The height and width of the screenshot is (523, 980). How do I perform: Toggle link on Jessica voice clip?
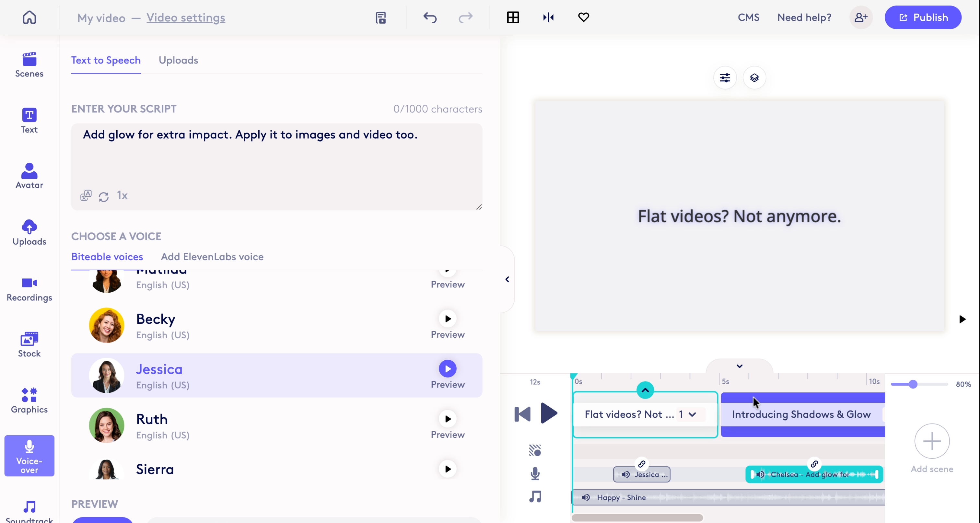pos(642,464)
